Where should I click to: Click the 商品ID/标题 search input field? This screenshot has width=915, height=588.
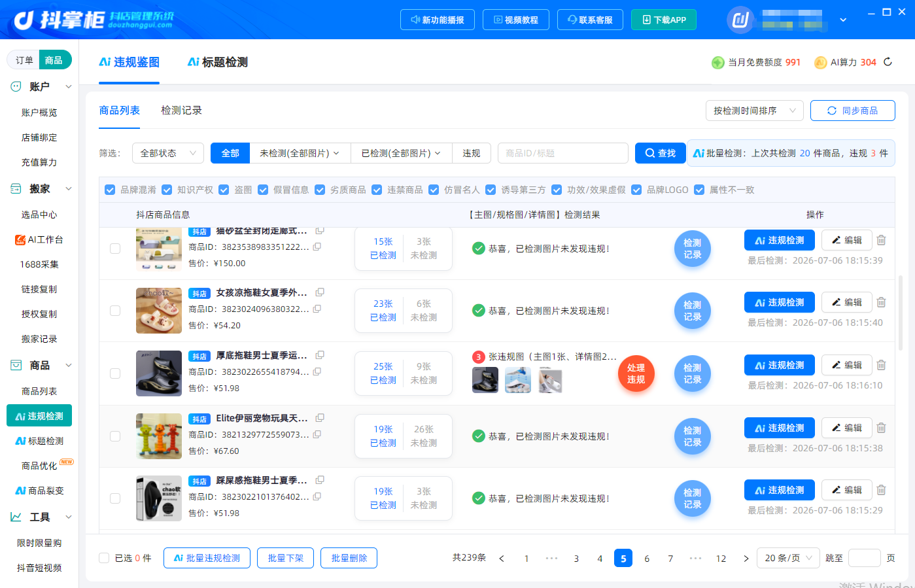click(563, 153)
